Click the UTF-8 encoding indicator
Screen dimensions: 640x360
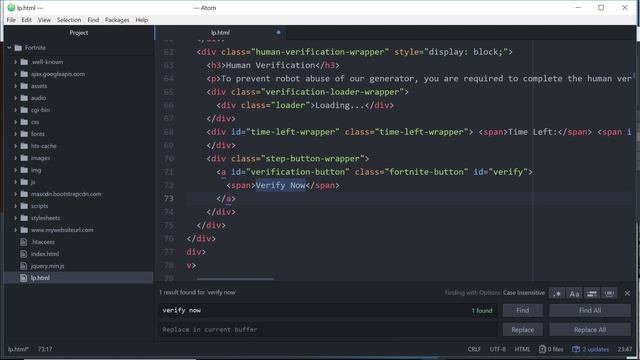[x=498, y=349]
